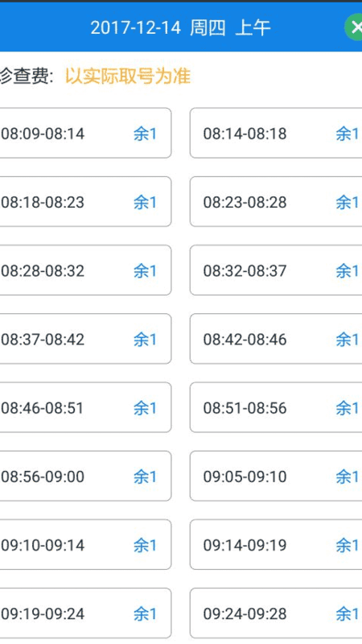Close the appointment time slot dialog
Screen dimensions: 362x644
tap(354, 27)
